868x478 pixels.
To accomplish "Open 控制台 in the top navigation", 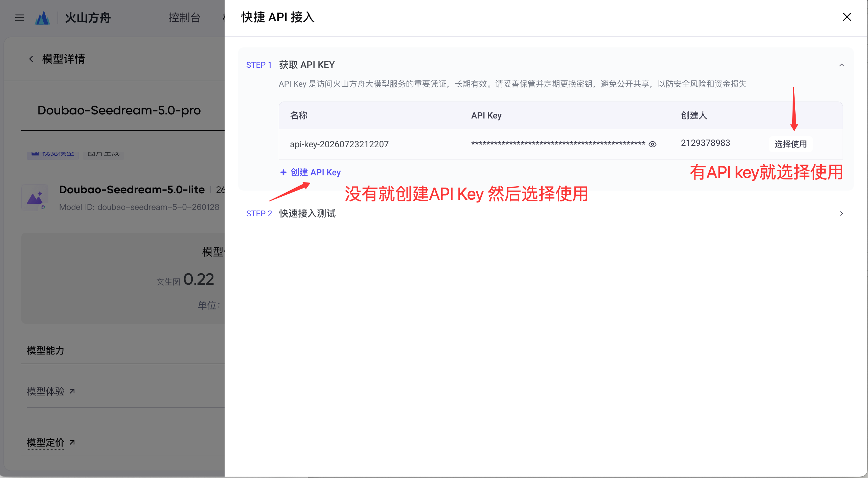I will 184,18.
